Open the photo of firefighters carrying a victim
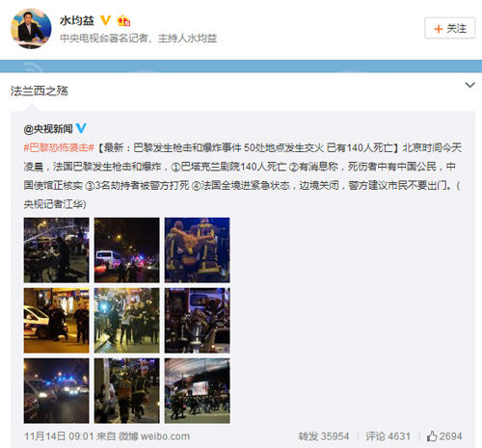The width and height of the screenshot is (482, 448). [x=198, y=250]
